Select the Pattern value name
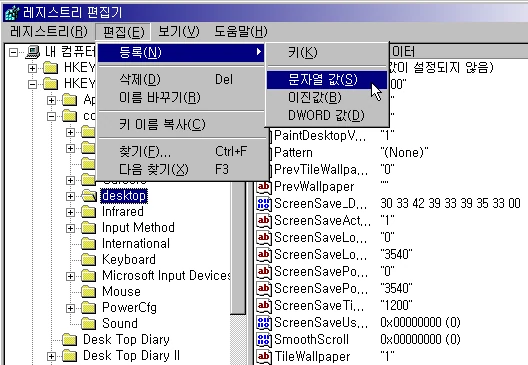This screenshot has width=528, height=365. [x=293, y=153]
